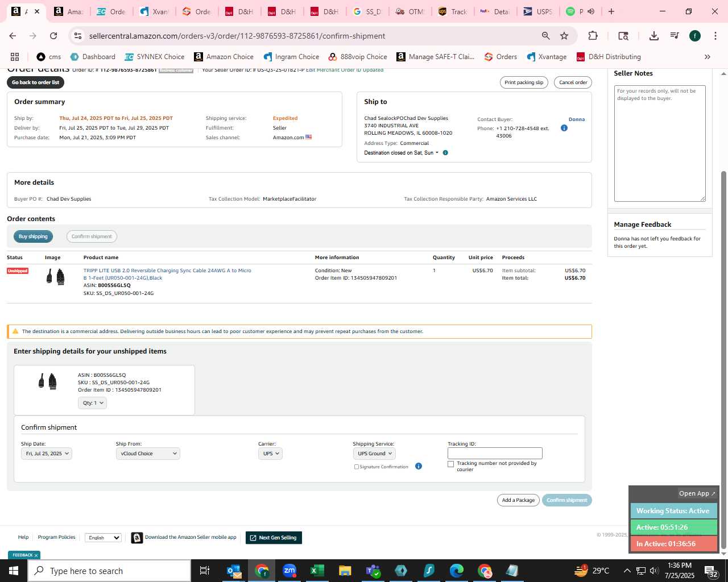
Task: Open File Explorer from the taskbar
Action: (x=345, y=571)
